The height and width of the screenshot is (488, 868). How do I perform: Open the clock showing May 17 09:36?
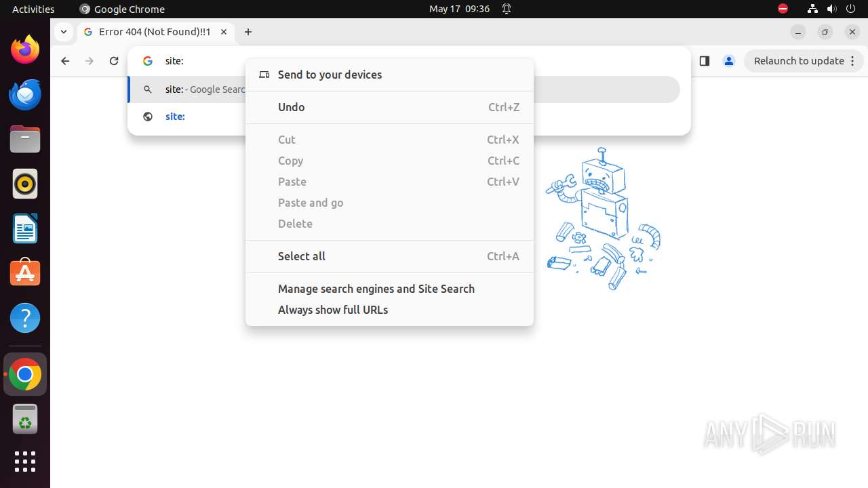point(459,9)
